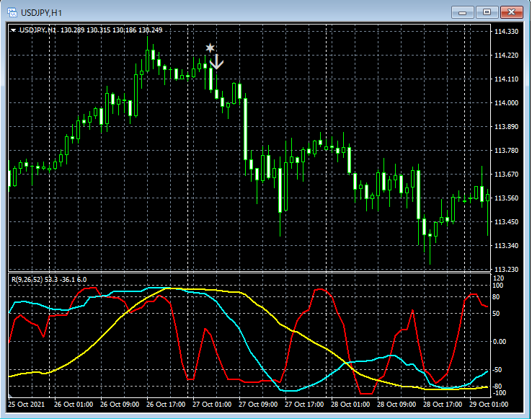Click the 27 Oct 17:00 time label
The width and height of the screenshot is (532, 419).
[x=304, y=405]
